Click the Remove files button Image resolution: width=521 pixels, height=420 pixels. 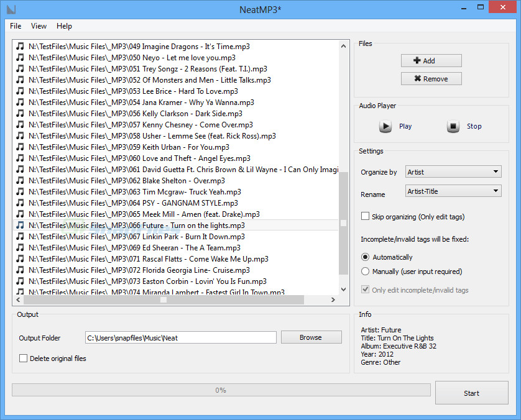tap(431, 79)
